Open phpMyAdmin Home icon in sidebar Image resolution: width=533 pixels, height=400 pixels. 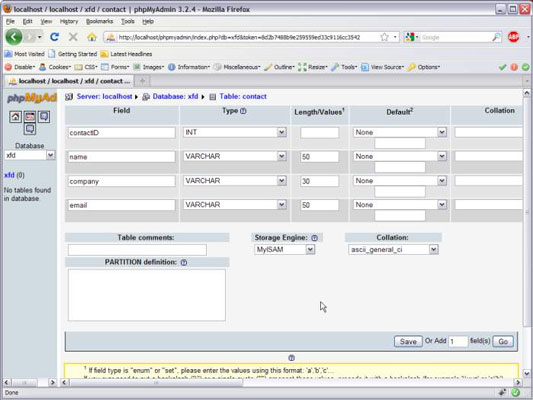[x=15, y=117]
